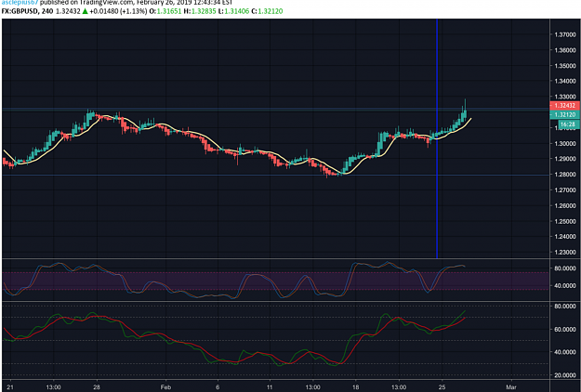The height and width of the screenshot is (392, 581).
Task: Click the 6 date label on time axis
Action: tap(218, 387)
